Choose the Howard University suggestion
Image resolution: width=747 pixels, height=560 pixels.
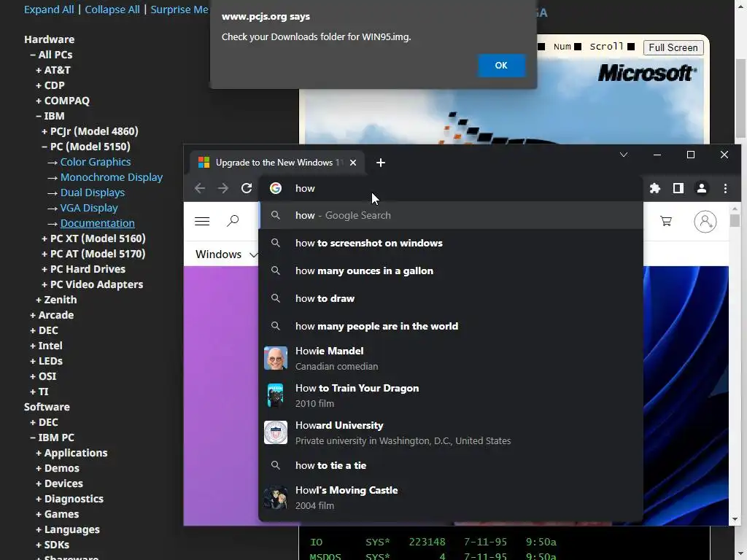pos(451,432)
